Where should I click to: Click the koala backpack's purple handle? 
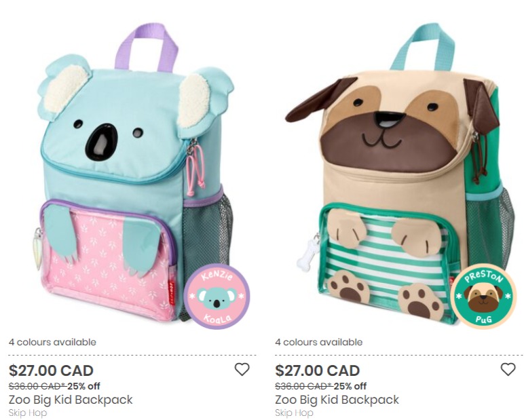pyautogui.click(x=147, y=47)
